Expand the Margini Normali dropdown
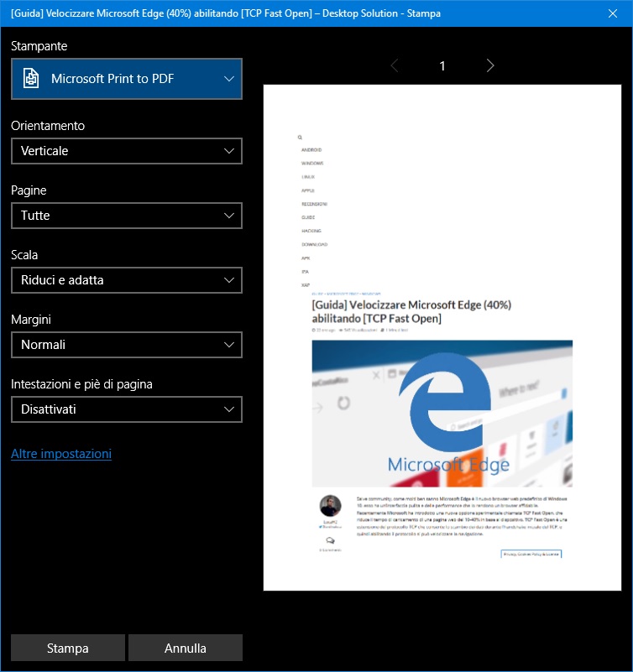The image size is (633, 672). click(127, 345)
